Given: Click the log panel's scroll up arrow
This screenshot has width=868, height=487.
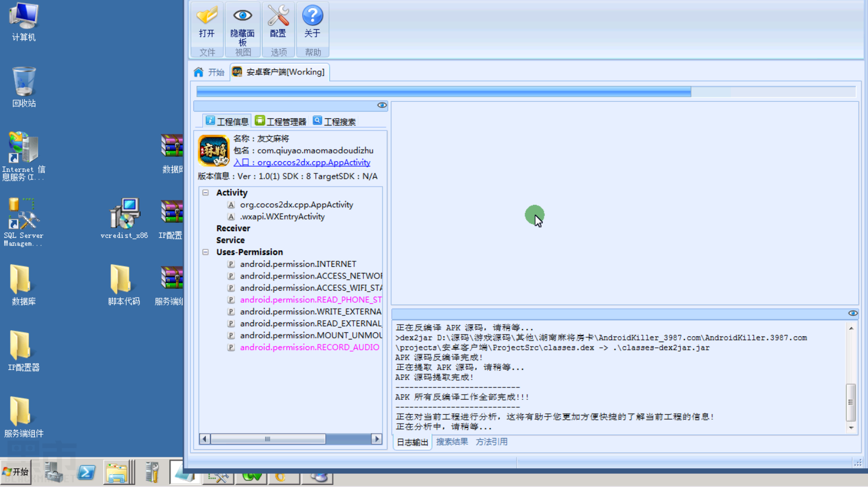Looking at the screenshot, I should [851, 328].
